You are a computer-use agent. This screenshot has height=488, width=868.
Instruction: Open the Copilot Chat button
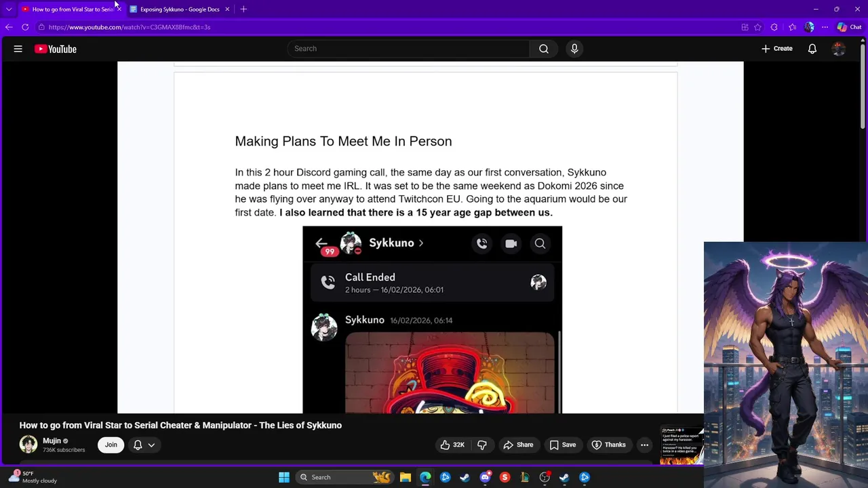pyautogui.click(x=849, y=27)
